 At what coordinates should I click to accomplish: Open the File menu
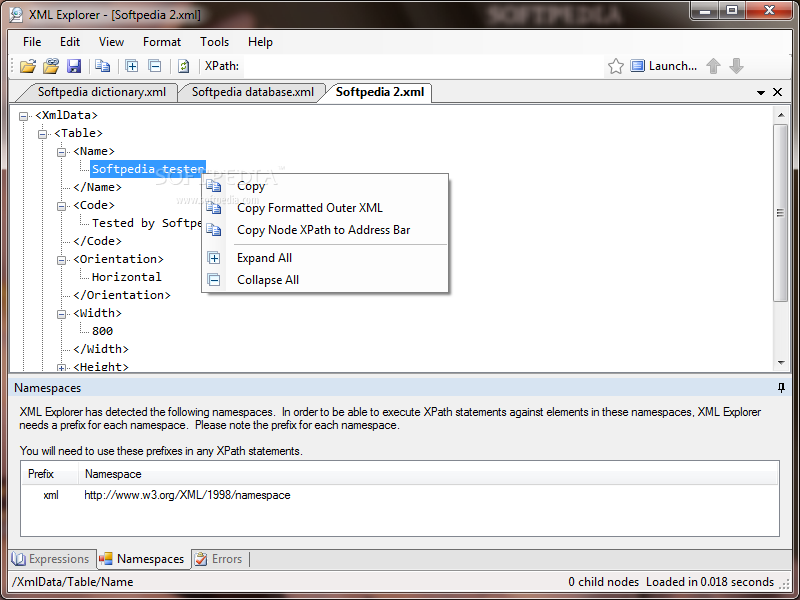coord(32,42)
